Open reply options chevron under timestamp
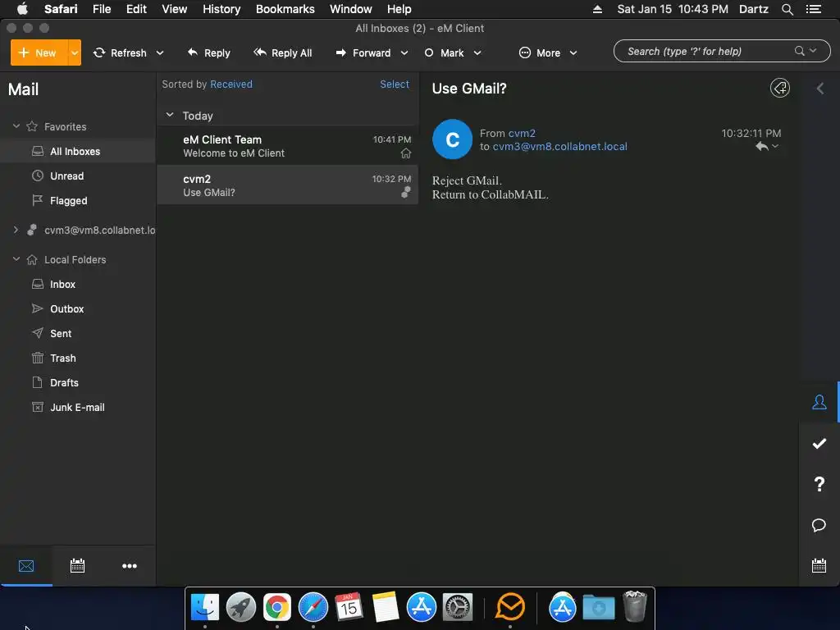 775,146
